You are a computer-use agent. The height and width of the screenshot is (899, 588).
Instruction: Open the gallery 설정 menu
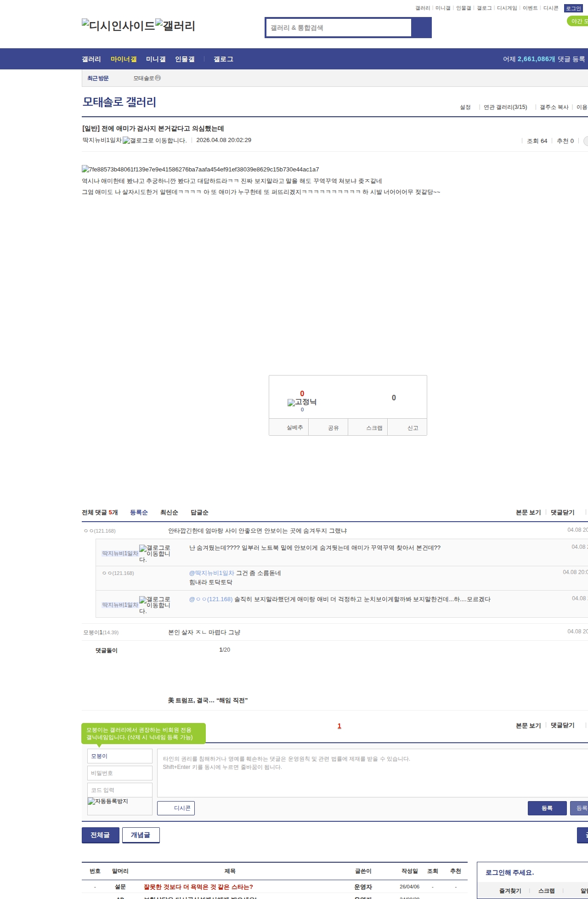coord(465,107)
